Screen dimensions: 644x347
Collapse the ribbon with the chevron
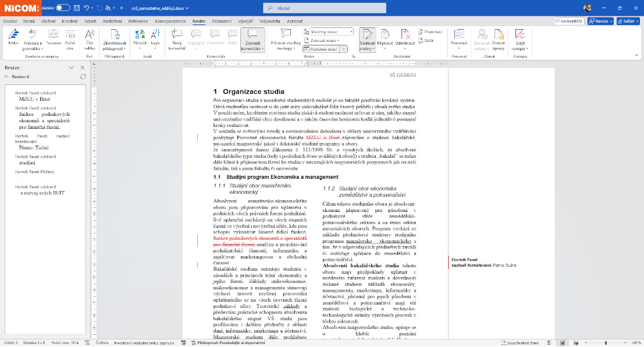(x=636, y=55)
